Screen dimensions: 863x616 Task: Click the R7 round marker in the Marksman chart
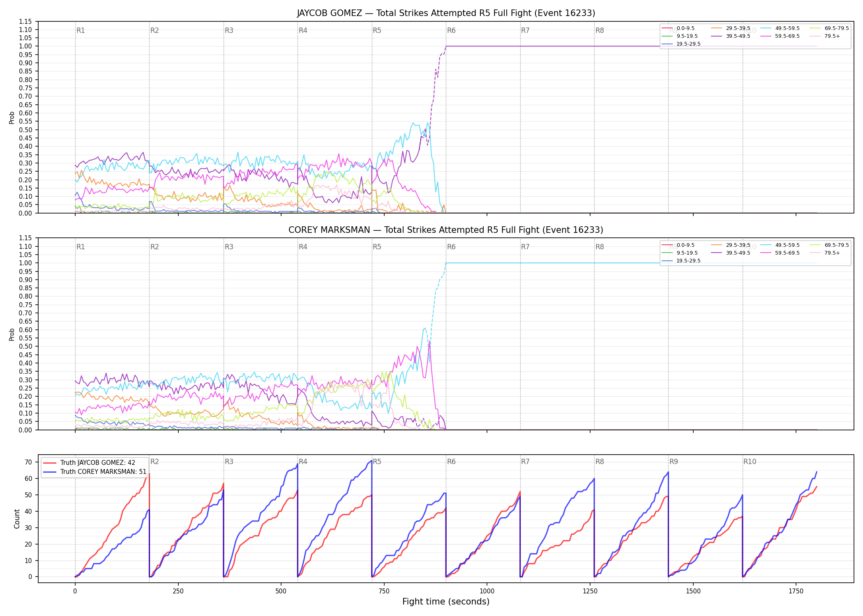tap(525, 247)
